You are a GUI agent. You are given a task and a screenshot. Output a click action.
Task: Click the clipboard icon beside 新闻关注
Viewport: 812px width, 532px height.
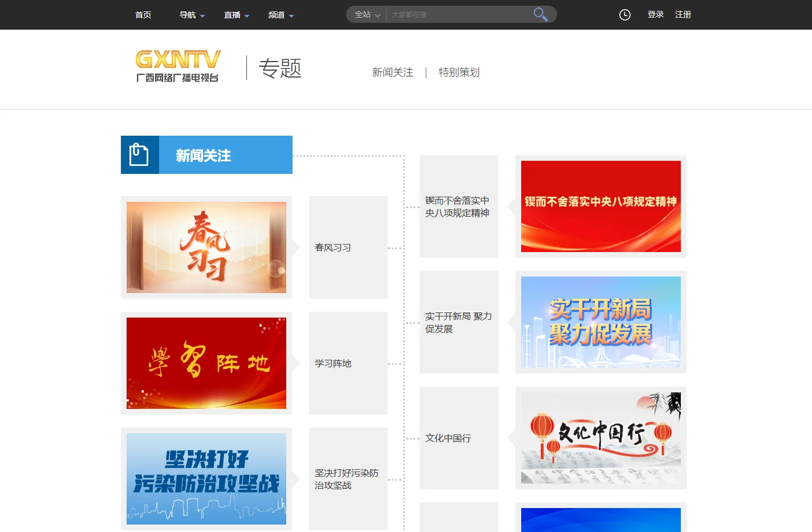[139, 155]
